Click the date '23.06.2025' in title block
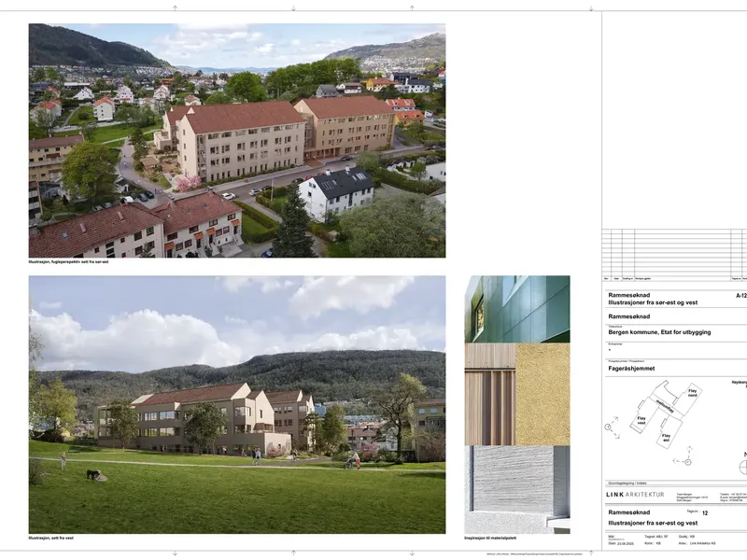 point(626,543)
